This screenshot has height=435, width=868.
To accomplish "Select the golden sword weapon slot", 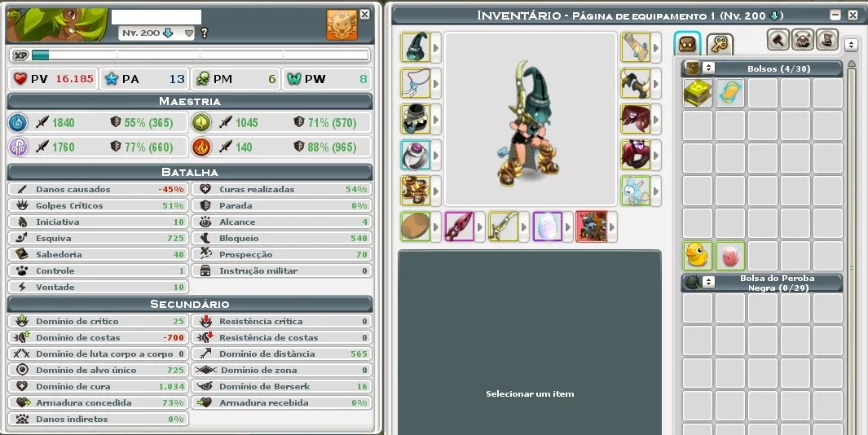I will tap(503, 227).
